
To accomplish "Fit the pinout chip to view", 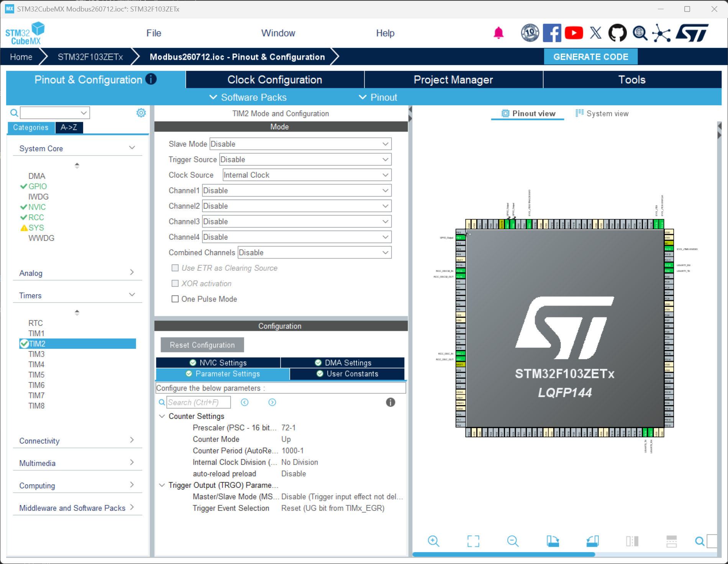I will [473, 541].
